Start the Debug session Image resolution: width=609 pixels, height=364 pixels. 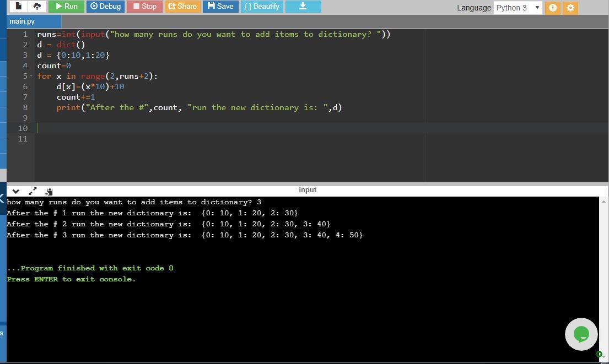pyautogui.click(x=105, y=7)
